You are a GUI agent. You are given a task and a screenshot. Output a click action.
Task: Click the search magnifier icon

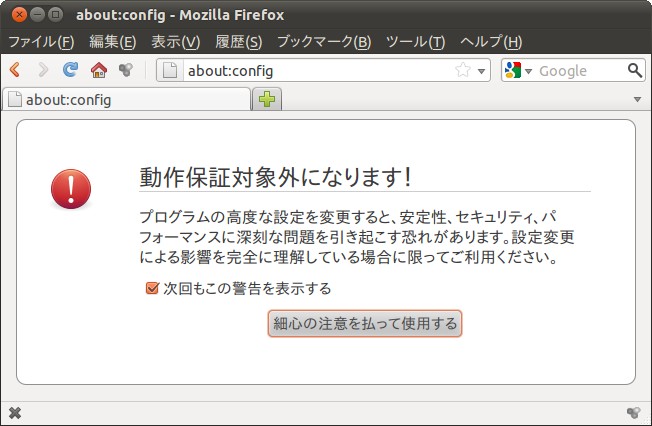coord(635,70)
